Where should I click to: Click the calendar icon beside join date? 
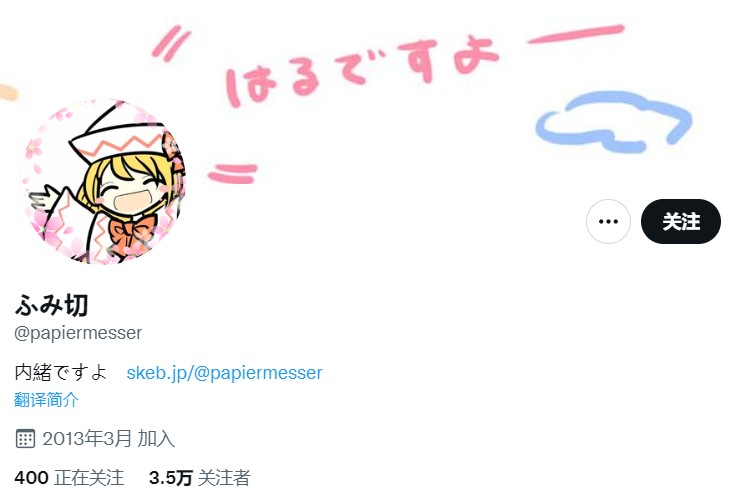click(25, 438)
